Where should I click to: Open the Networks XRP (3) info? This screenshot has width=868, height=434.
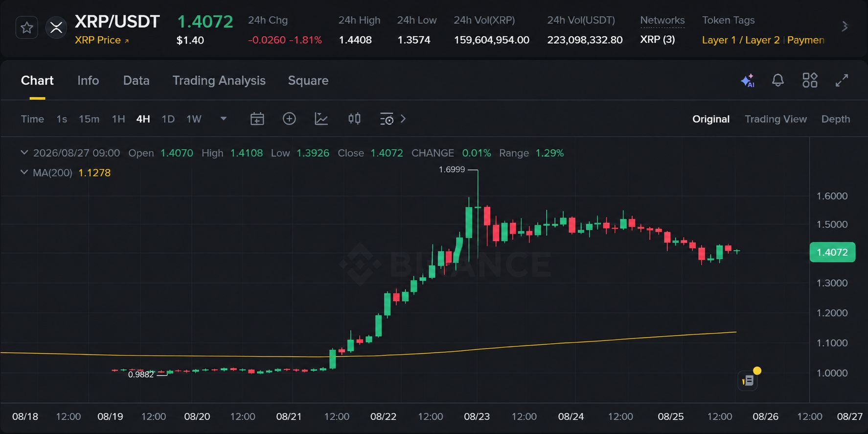point(657,40)
